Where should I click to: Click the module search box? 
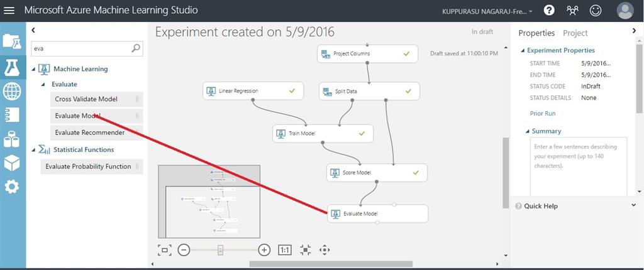pyautogui.click(x=87, y=48)
